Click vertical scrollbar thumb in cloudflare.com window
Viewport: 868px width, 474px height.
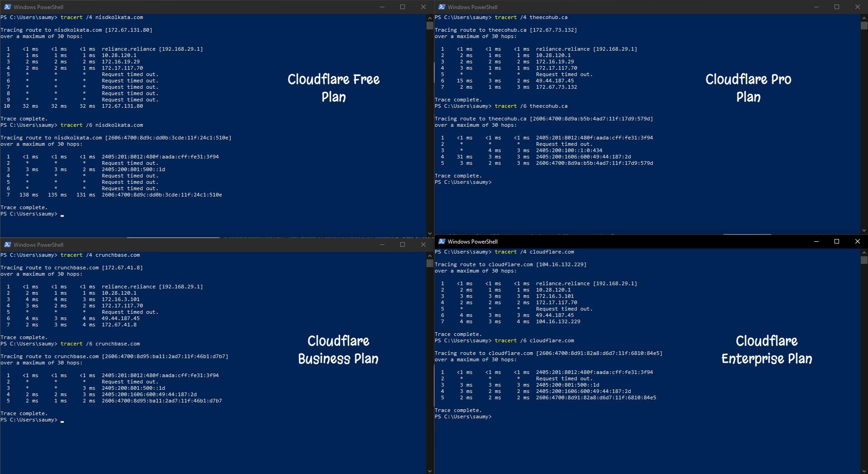(864, 260)
